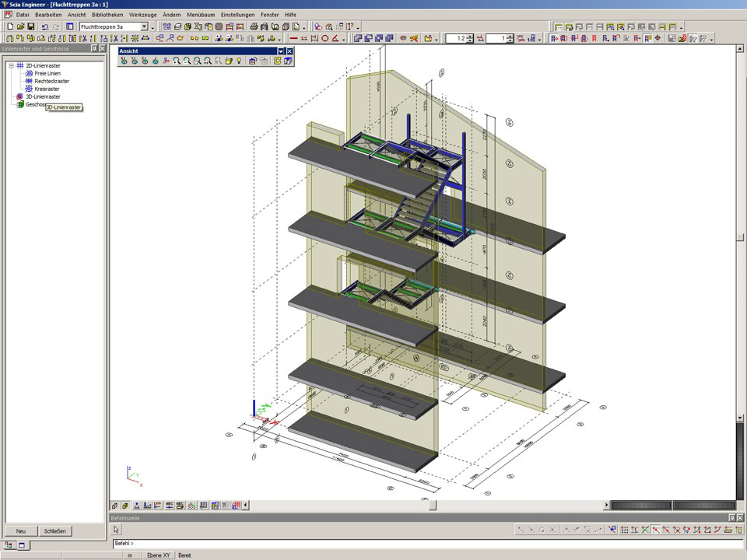Click the light bulb icon in Ansicht toolbar
Image resolution: width=747 pixels, height=560 pixels.
click(x=239, y=61)
